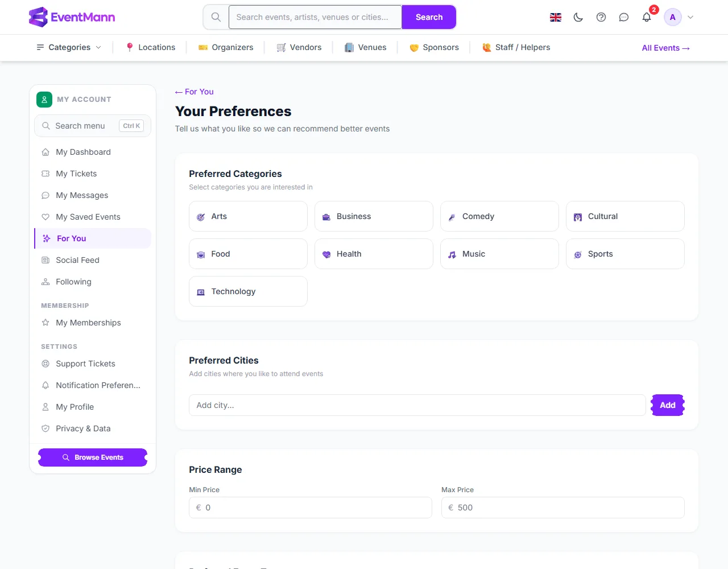Follow the All Events link
The width and height of the screenshot is (728, 569).
[665, 48]
